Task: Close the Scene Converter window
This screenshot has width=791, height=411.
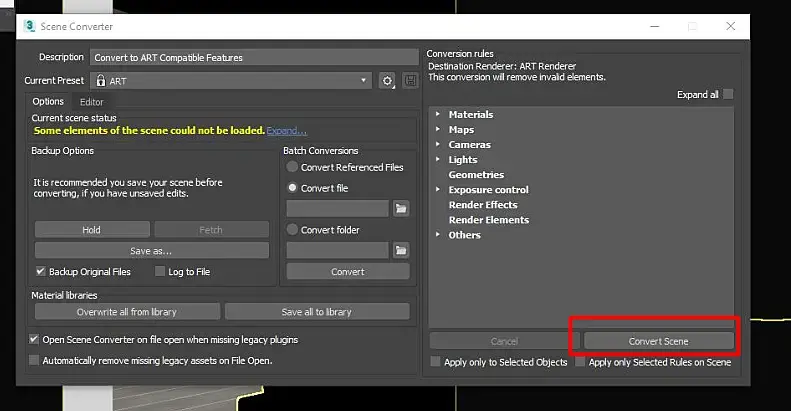Action: pos(730,26)
